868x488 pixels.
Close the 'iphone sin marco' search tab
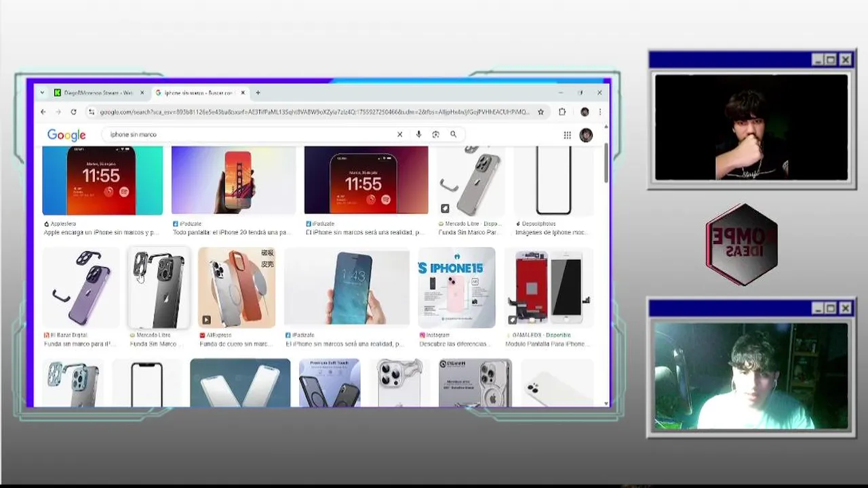243,93
